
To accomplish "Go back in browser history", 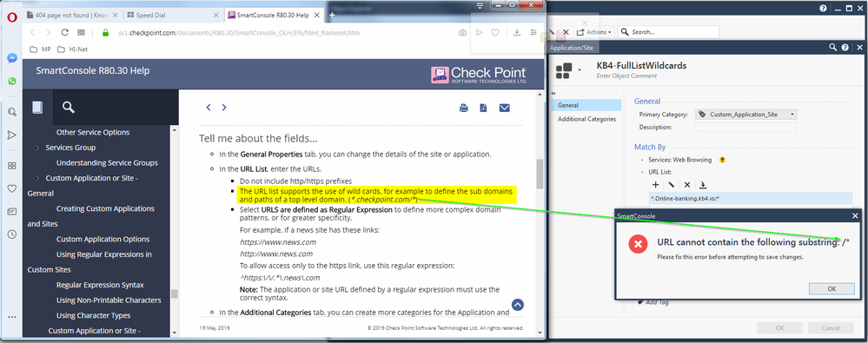I will tap(32, 33).
